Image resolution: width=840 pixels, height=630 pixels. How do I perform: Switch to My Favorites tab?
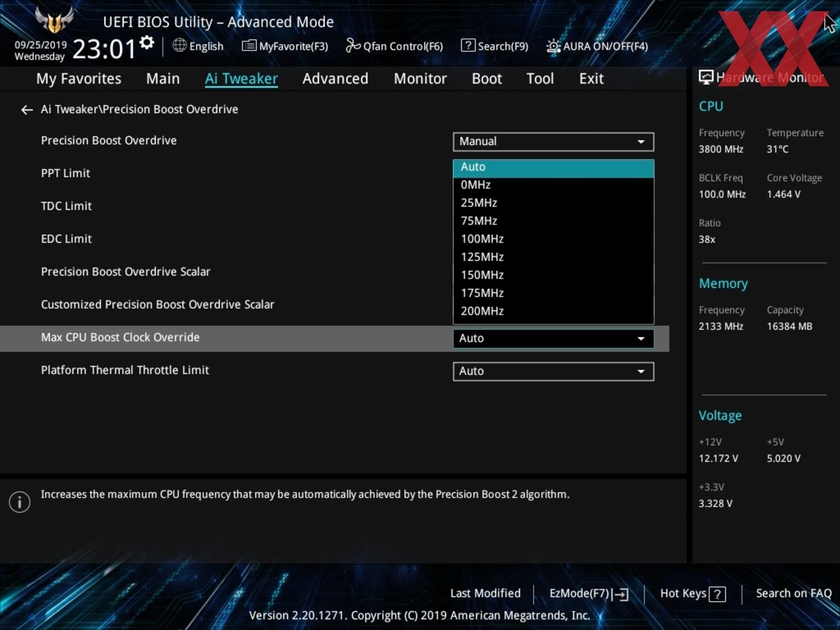[x=78, y=78]
